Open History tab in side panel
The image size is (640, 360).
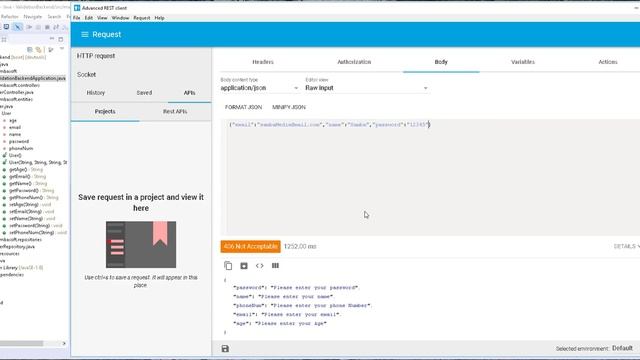coord(96,93)
